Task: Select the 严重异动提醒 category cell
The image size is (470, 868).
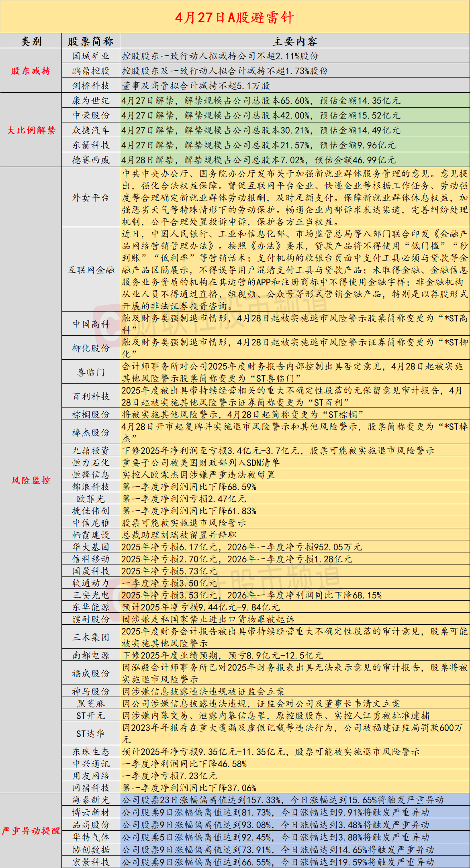Action: (x=31, y=831)
